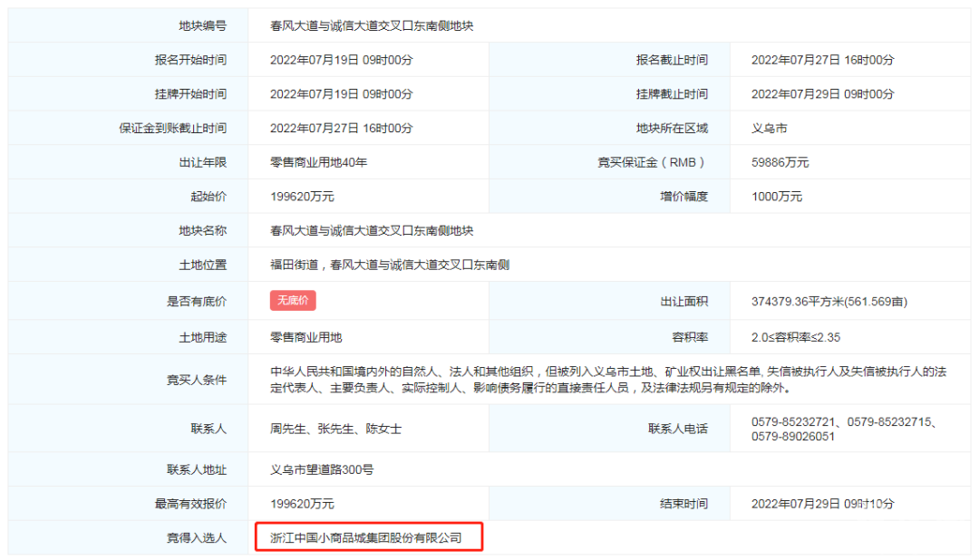Click the 起始价 value 199620万元
This screenshot has height=560, width=979.
click(x=302, y=197)
